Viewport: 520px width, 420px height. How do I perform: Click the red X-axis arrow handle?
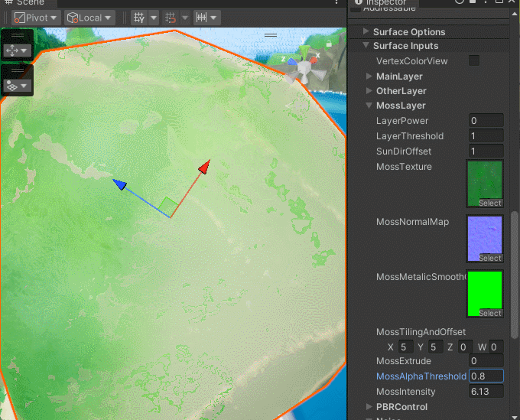[x=203, y=168]
